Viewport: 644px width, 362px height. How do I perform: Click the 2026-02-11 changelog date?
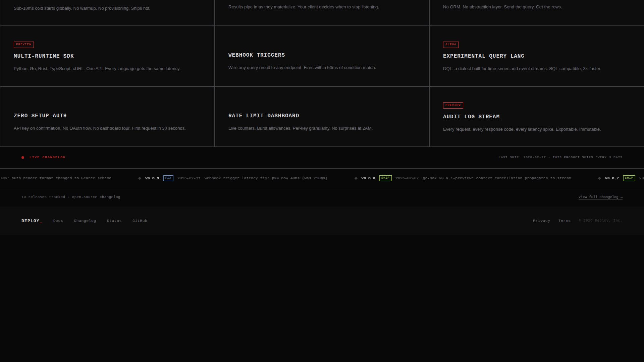point(189,178)
